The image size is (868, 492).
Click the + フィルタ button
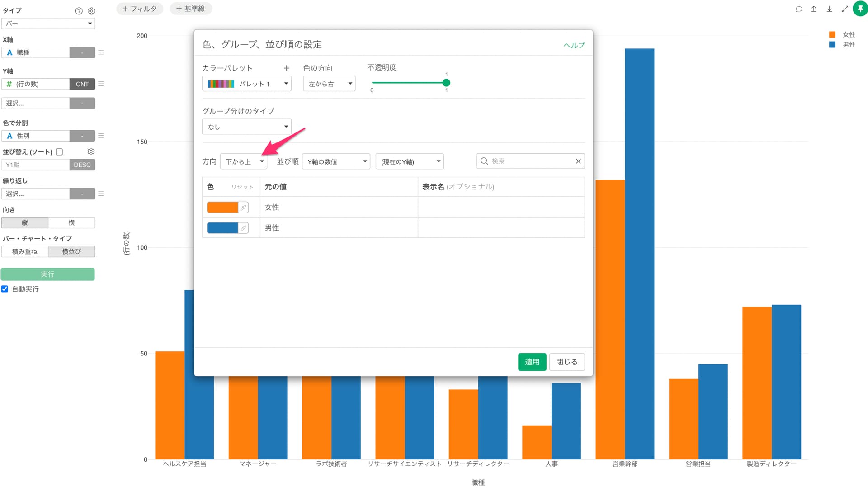coord(140,9)
